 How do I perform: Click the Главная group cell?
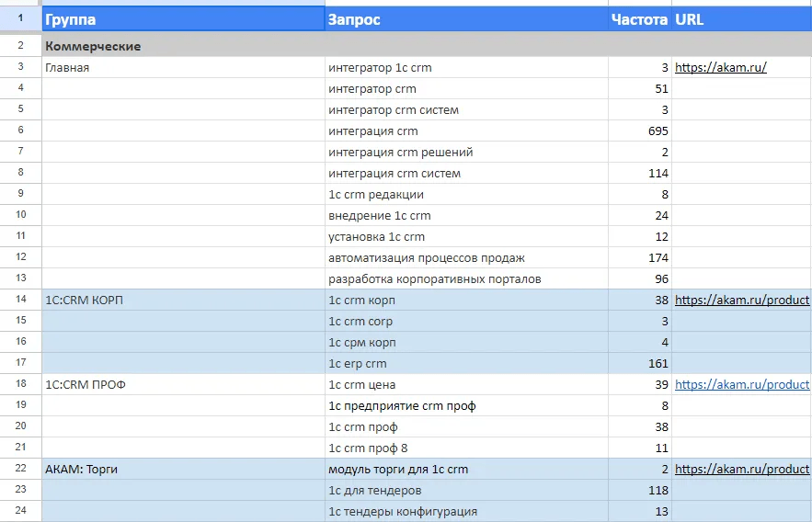(183, 68)
